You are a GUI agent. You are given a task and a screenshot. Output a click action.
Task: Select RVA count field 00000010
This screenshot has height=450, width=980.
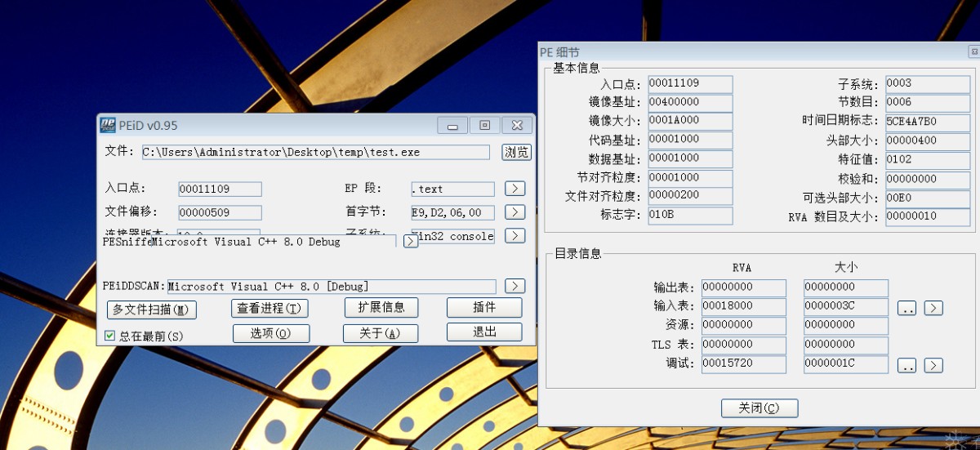928,217
